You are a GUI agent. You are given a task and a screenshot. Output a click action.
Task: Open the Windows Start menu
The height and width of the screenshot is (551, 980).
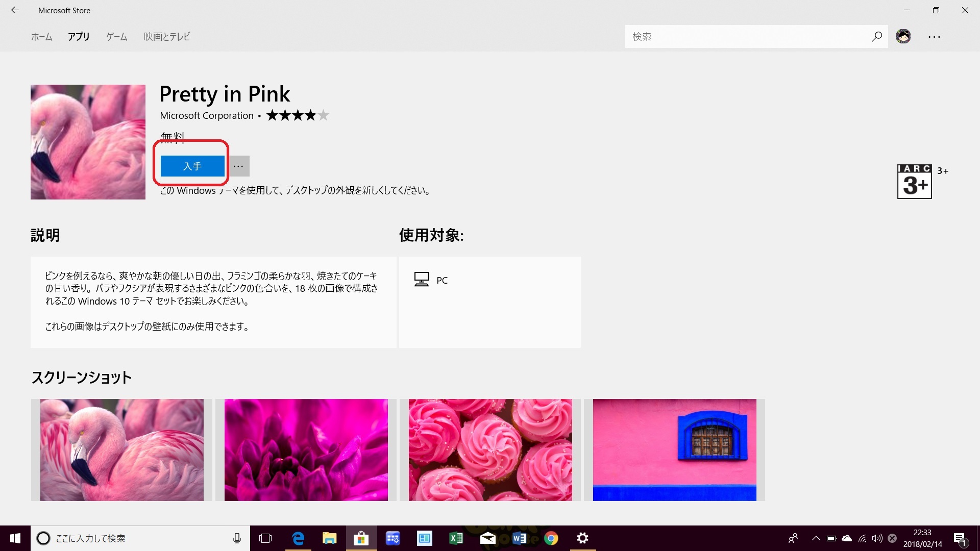15,538
